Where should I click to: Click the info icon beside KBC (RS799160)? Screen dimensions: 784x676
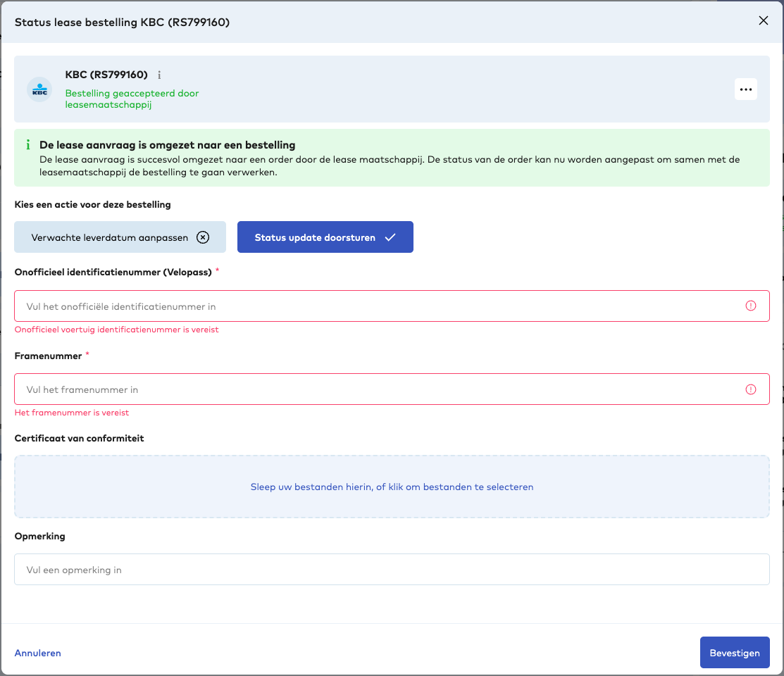(159, 75)
